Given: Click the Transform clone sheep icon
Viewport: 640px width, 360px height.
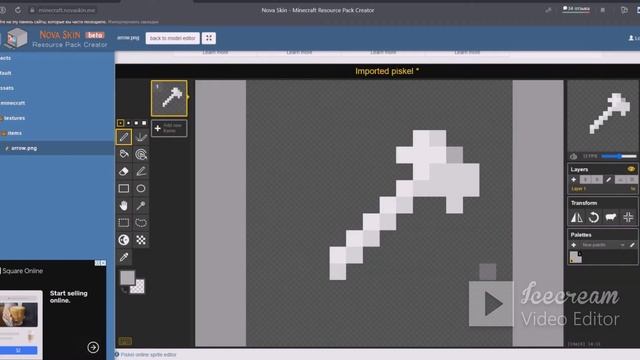Looking at the screenshot, I should click(611, 218).
